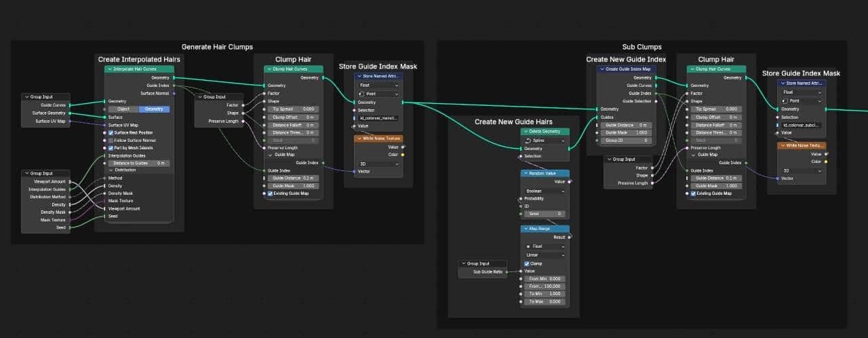Select the Geometry button beside Object
Image resolution: width=868 pixels, height=338 pixels.
[154, 109]
